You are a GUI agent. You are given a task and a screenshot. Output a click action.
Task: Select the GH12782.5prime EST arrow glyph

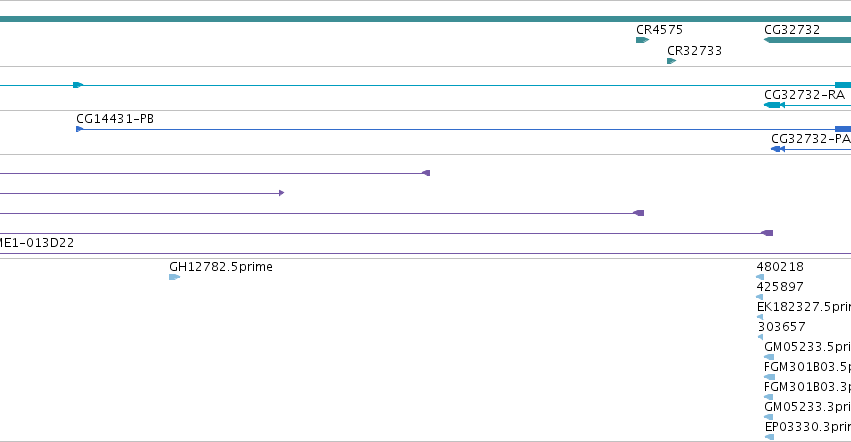pos(174,277)
